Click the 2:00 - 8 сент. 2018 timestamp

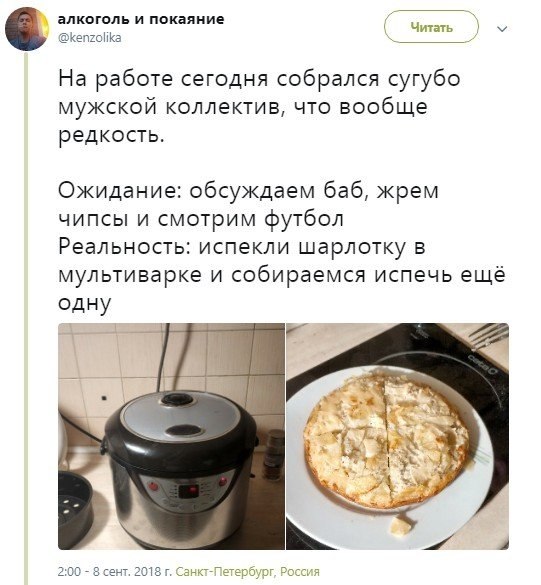click(115, 572)
